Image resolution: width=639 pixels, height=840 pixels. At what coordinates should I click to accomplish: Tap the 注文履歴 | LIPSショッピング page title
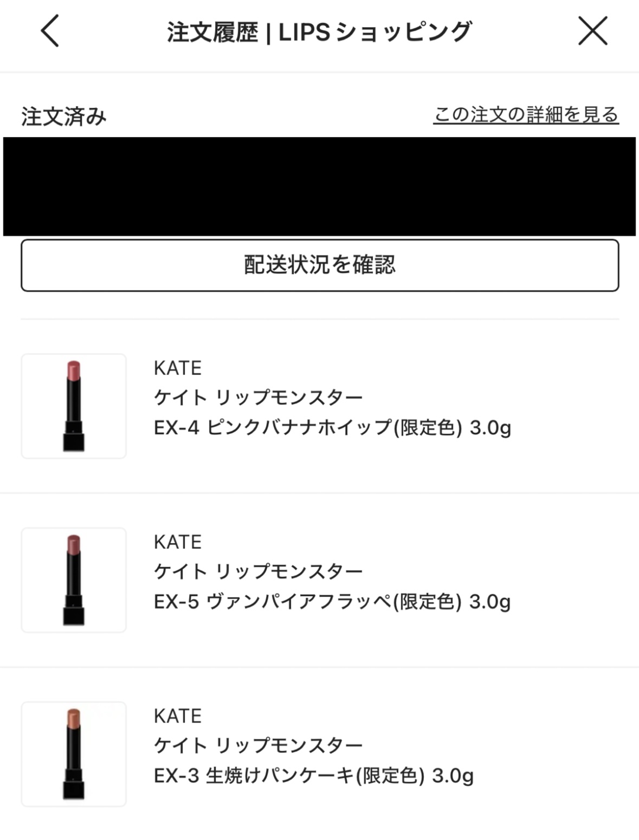click(x=319, y=32)
